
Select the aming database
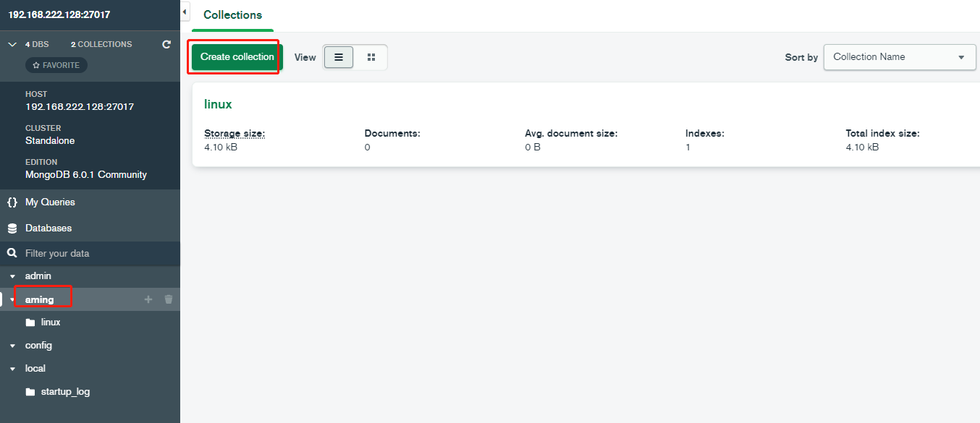pos(40,299)
